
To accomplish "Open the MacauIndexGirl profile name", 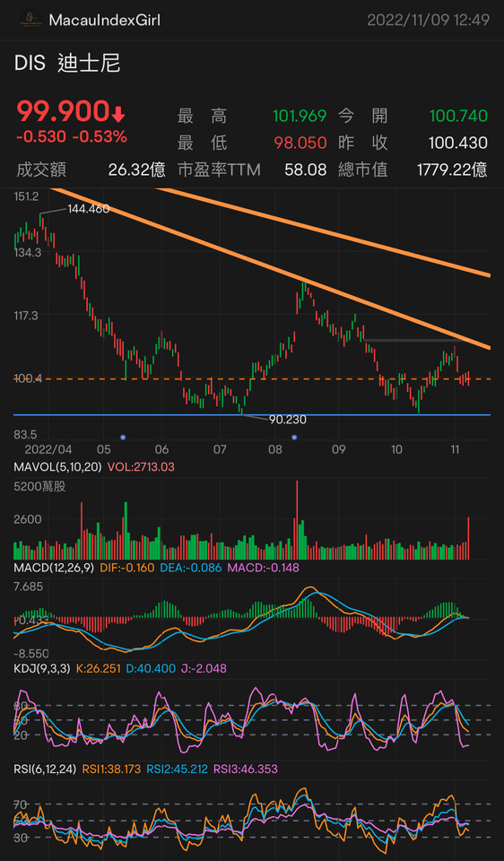I will 105,21.
